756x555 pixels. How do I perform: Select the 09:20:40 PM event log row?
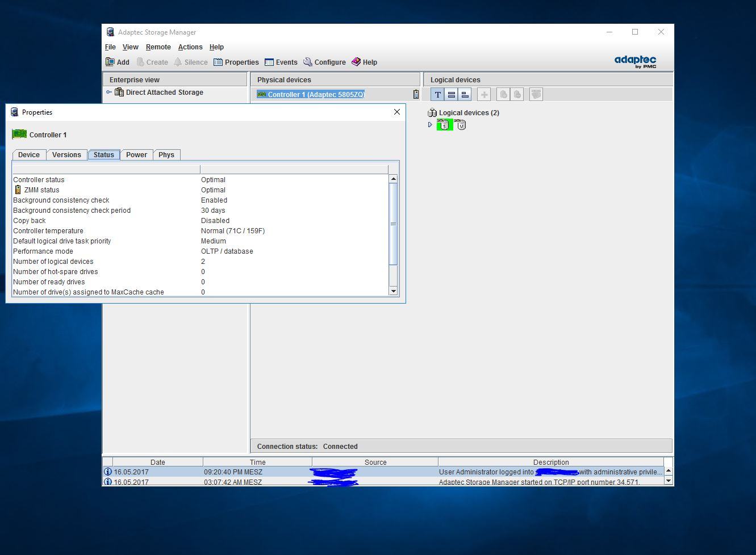point(383,472)
